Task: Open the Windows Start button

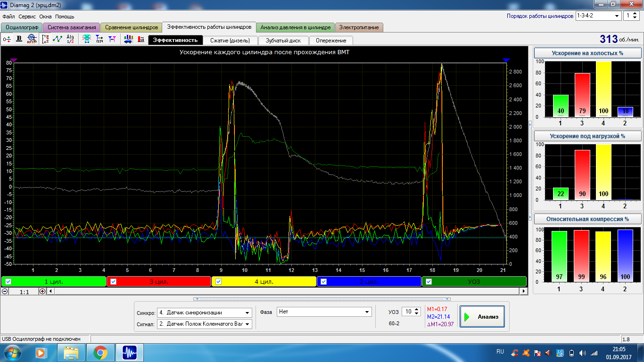Action: (x=12, y=353)
